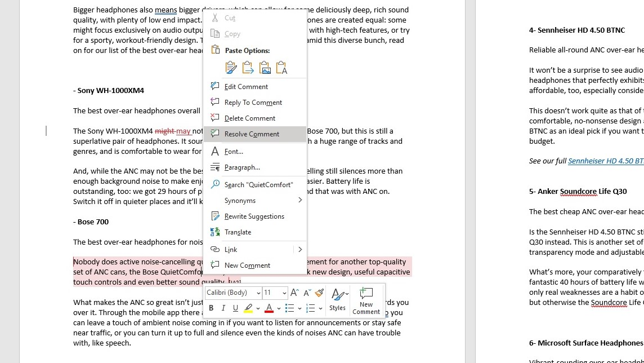Image resolution: width=644 pixels, height=363 pixels.
Task: Open Rewrite Suggestions
Action: pyautogui.click(x=255, y=216)
